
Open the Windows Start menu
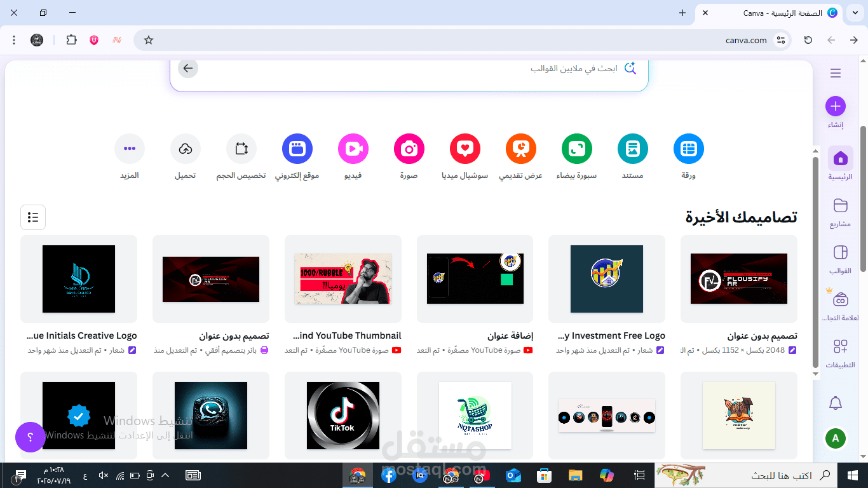tap(853, 475)
